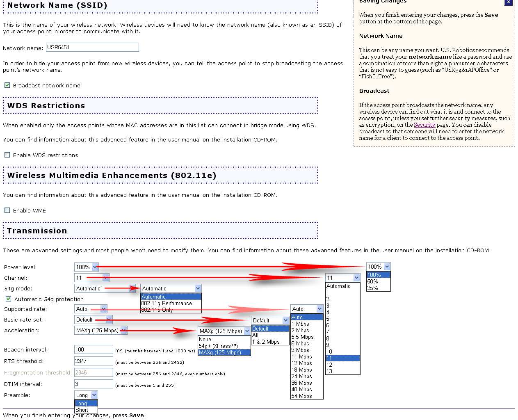Click the DTIM interval input field
The height and width of the screenshot is (420, 518).
point(94,384)
